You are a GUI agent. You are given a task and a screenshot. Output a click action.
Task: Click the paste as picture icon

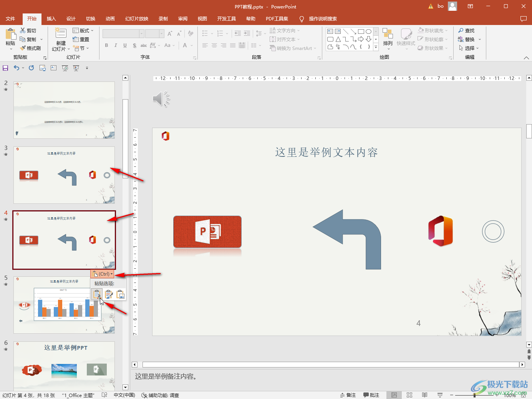pos(120,295)
